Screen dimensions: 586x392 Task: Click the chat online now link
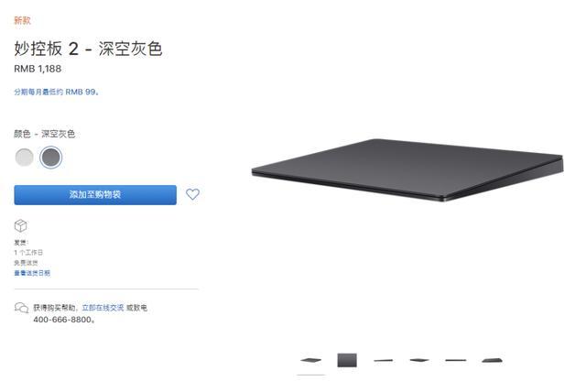[103, 308]
